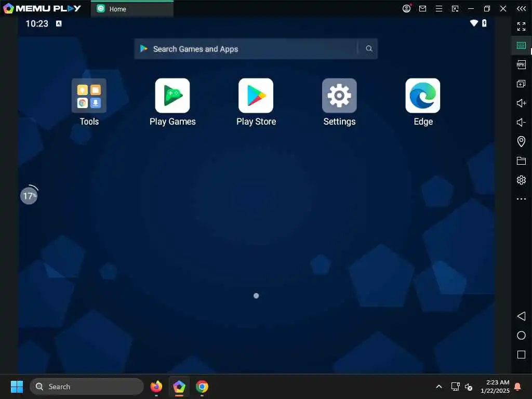The width and height of the screenshot is (532, 399).
Task: Click the magnifier search icon in search bar
Action: 369,49
